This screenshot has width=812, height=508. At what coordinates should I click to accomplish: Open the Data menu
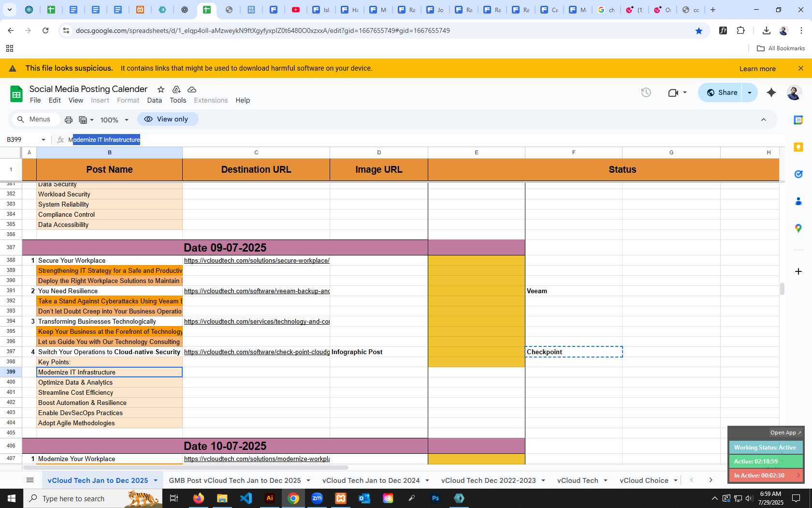(x=155, y=100)
